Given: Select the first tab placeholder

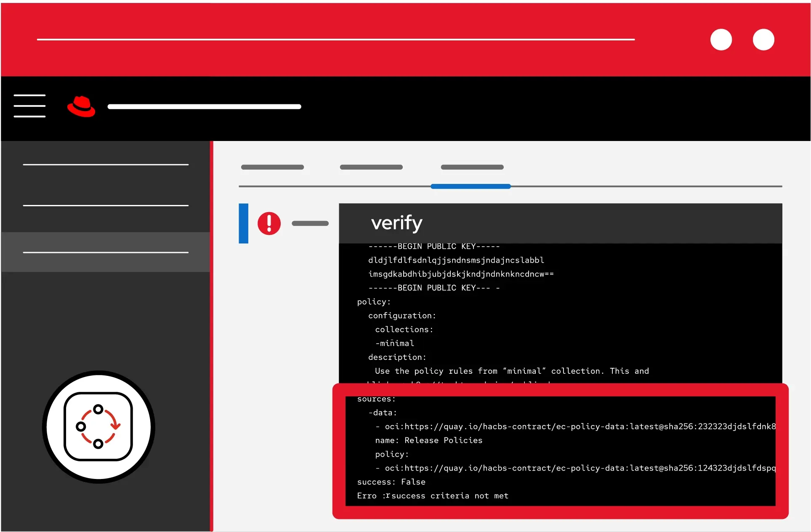Looking at the screenshot, I should pyautogui.click(x=272, y=167).
